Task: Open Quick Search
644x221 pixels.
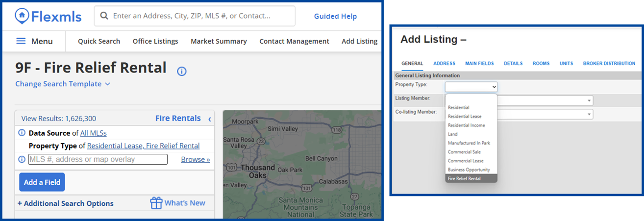Action: pos(99,41)
